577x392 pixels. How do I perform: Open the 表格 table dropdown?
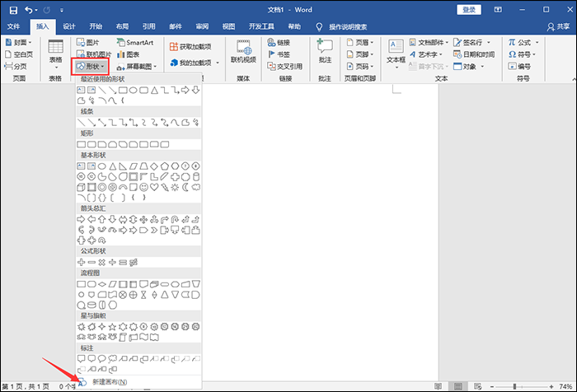click(x=55, y=54)
